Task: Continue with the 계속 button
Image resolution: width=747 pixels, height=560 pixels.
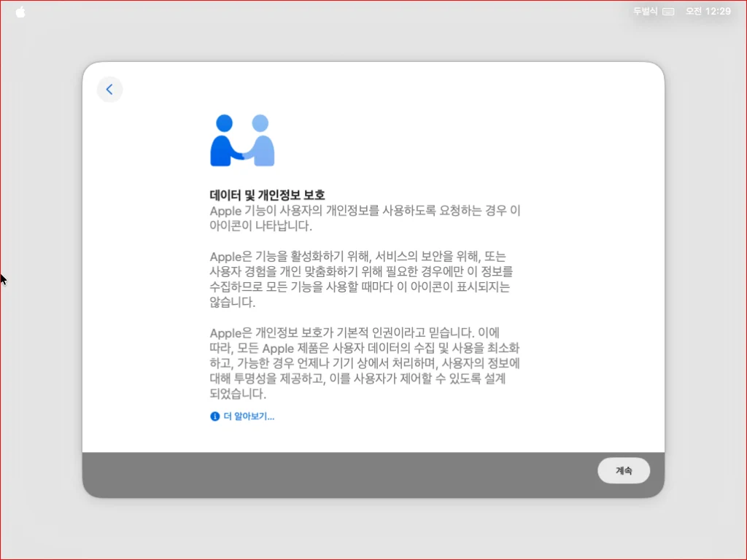Action: pyautogui.click(x=624, y=470)
